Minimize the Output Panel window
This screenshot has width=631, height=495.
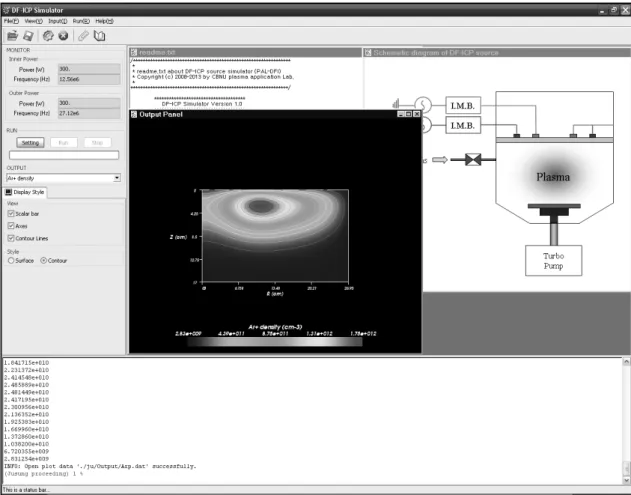400,114
